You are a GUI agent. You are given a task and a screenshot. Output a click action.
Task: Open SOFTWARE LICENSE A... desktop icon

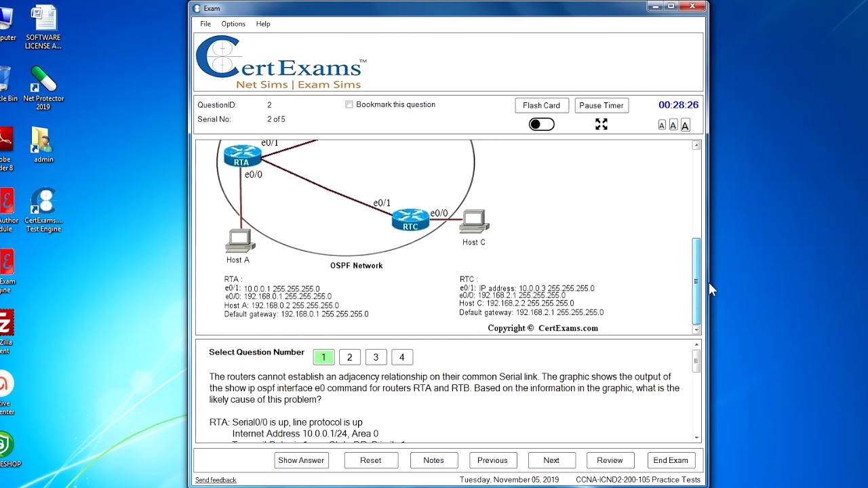tap(43, 28)
